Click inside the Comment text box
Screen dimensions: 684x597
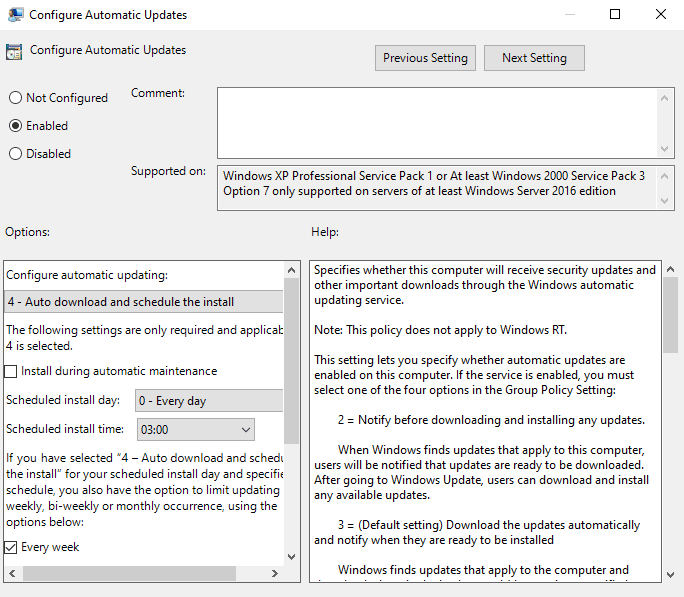(437, 123)
